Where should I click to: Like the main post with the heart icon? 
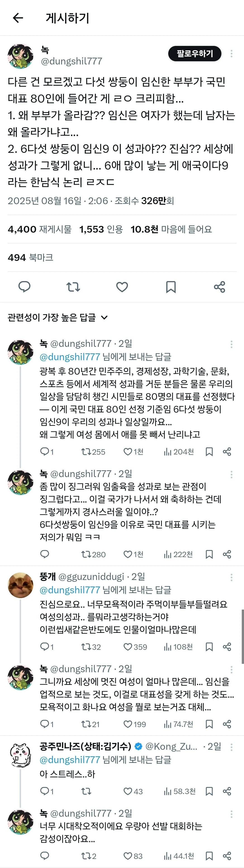click(x=122, y=287)
